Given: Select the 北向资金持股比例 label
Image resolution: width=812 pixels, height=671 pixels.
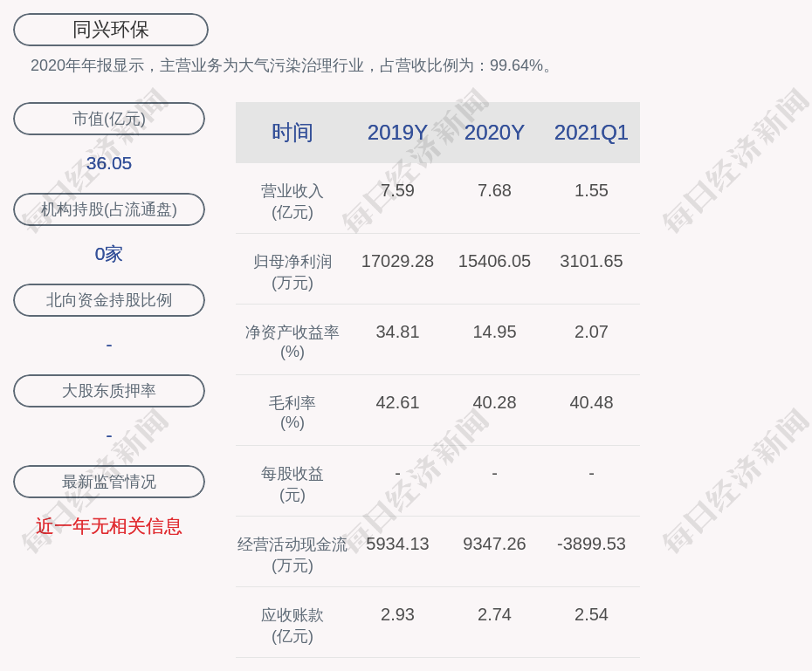Looking at the screenshot, I should 109,300.
